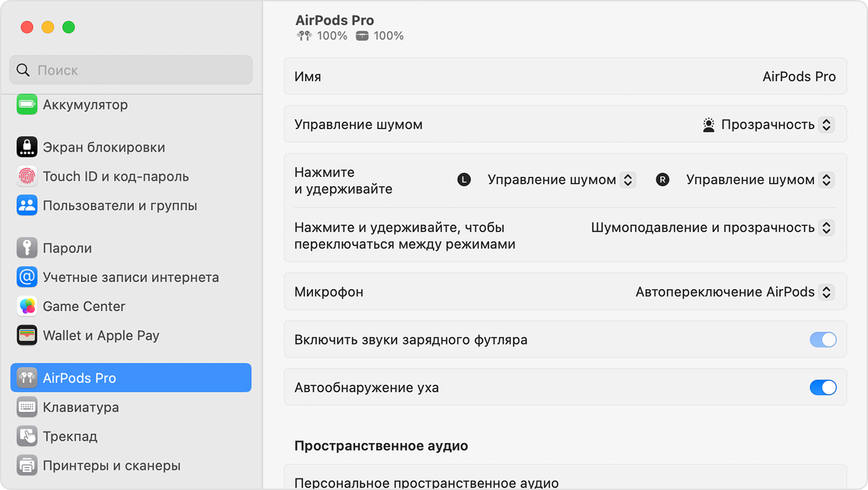Click the Микрофон label
This screenshot has height=490, width=868.
[x=329, y=292]
